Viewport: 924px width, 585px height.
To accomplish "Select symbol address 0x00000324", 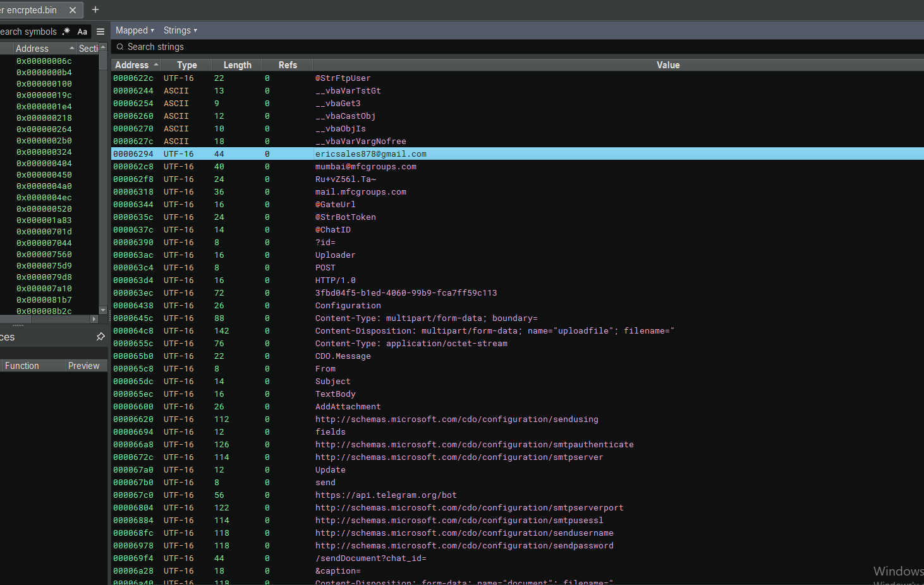I will [x=44, y=152].
